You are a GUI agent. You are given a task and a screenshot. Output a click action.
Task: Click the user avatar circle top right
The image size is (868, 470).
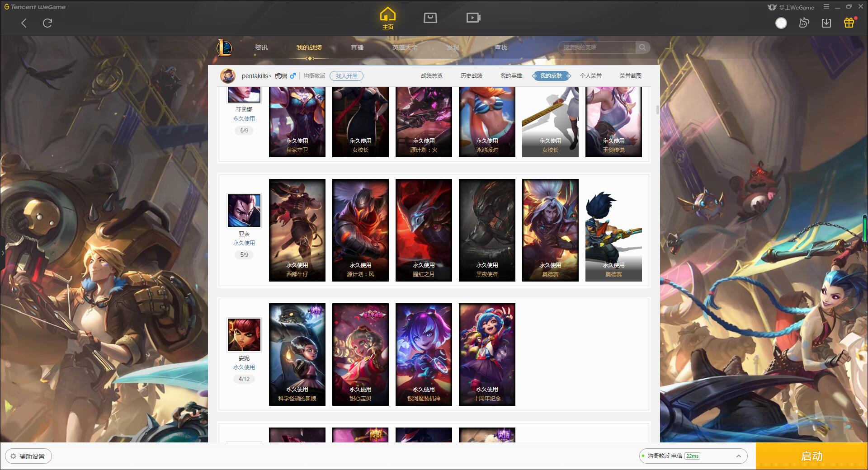(x=781, y=23)
